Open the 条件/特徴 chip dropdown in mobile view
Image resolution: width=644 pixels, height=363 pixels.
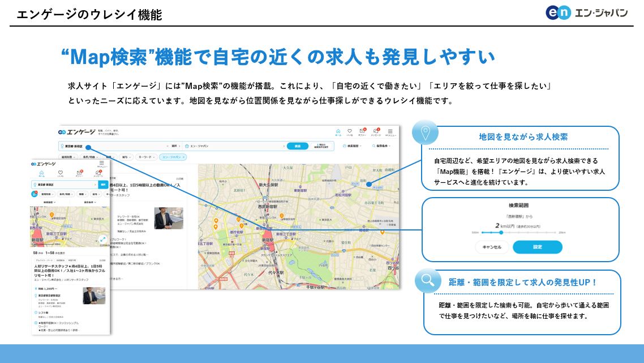point(66,194)
